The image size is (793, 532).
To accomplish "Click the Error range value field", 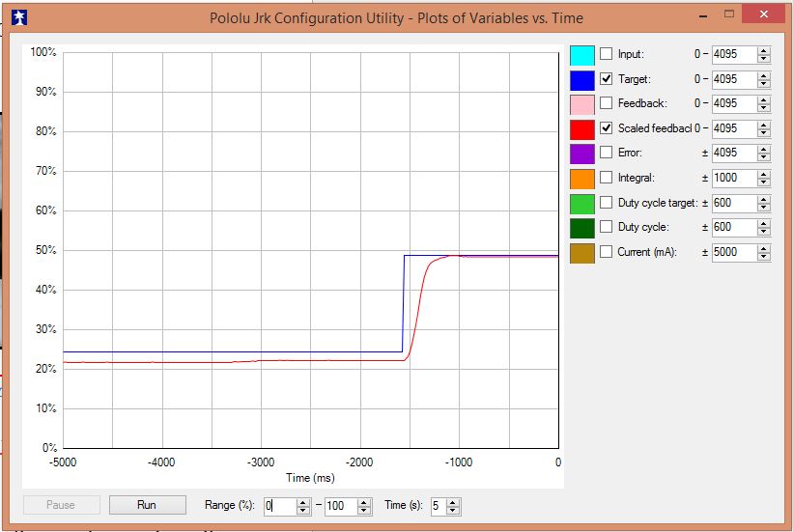I will point(734,153).
